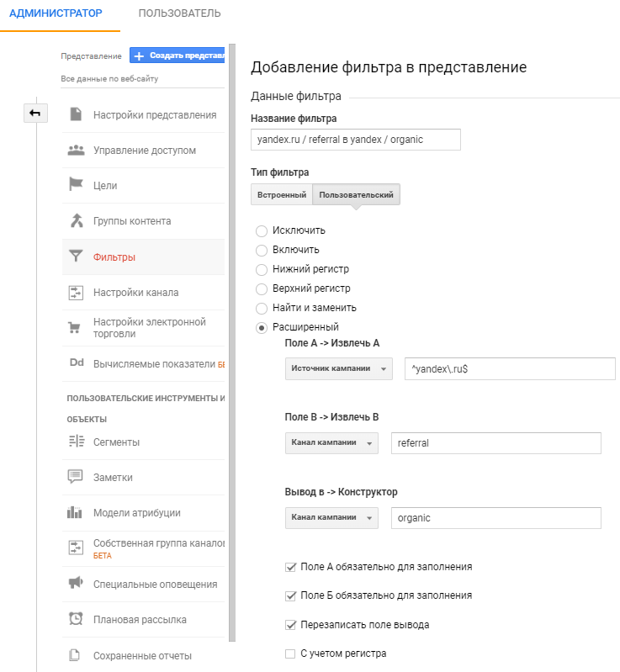Screen dimensions: 620x672
Task: Click the megaphone alerts icon
Action: coord(76,583)
